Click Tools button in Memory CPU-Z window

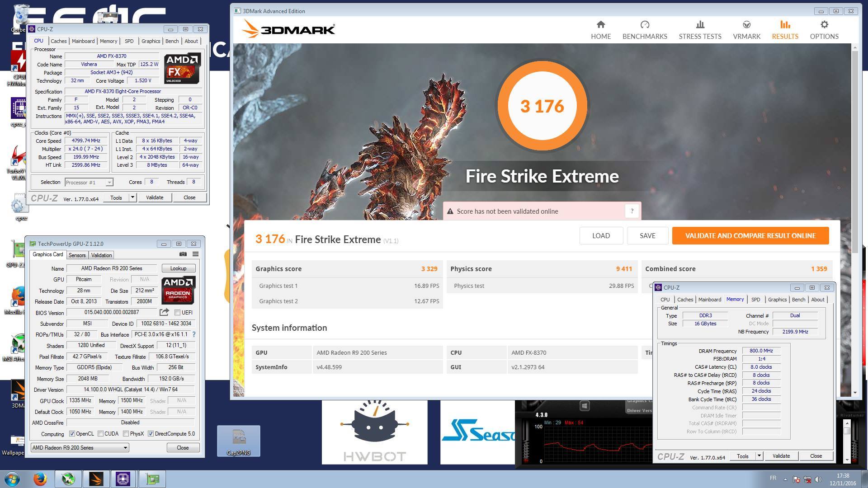click(x=742, y=456)
